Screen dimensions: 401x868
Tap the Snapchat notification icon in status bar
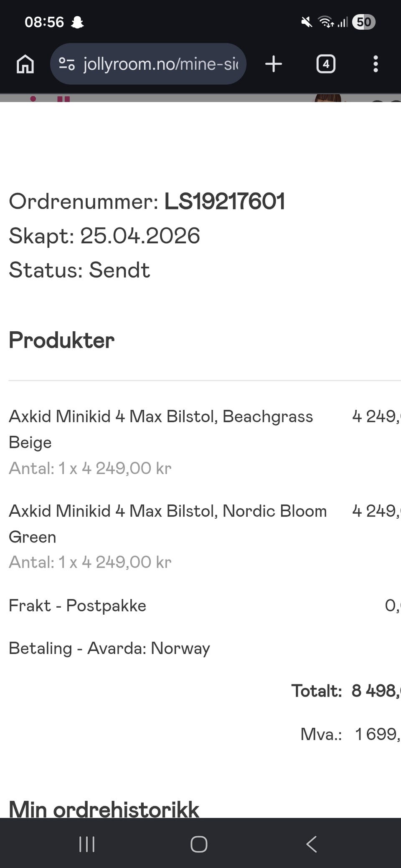77,22
